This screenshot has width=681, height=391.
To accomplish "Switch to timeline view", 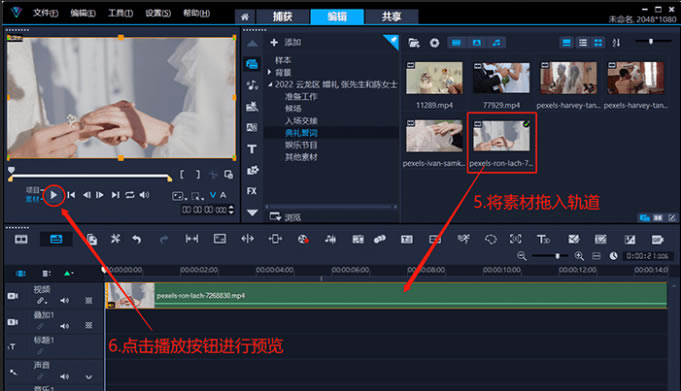I will 56,239.
